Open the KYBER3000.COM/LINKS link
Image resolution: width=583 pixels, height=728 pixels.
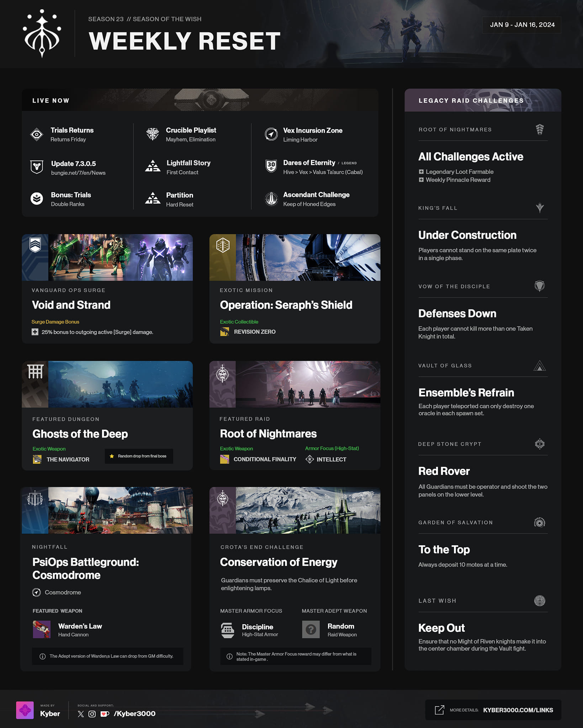click(518, 710)
